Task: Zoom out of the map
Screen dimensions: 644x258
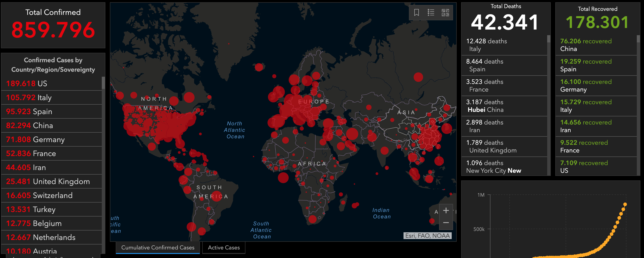Action: pyautogui.click(x=446, y=223)
